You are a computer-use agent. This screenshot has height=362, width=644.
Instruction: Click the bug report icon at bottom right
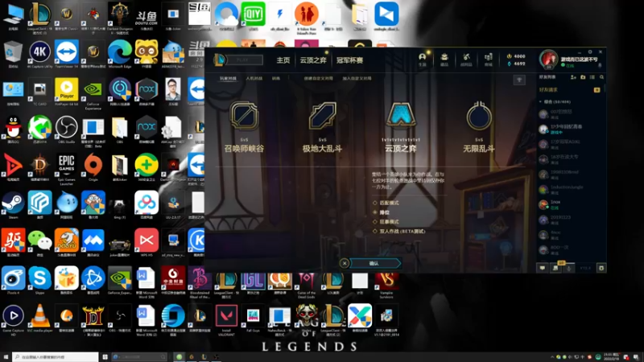pyautogui.click(x=601, y=268)
